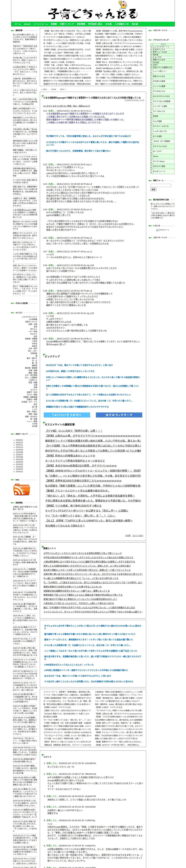Open 更新情報 nav item
Screen dimensions: 186x868
coord(81,24)
